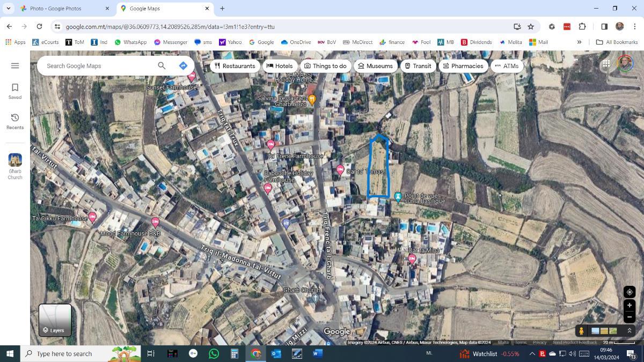
Task: Select Dar ta' Tumas pin
Action: pos(340,170)
